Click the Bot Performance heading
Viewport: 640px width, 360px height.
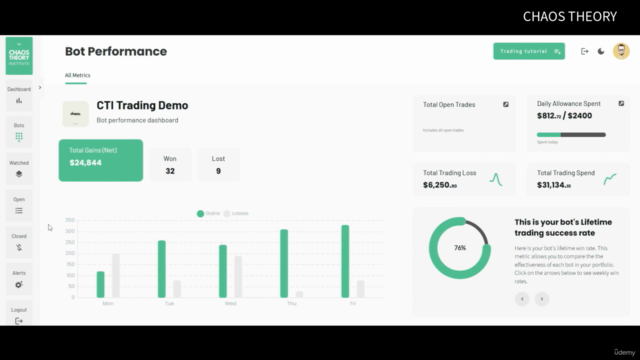tap(116, 51)
